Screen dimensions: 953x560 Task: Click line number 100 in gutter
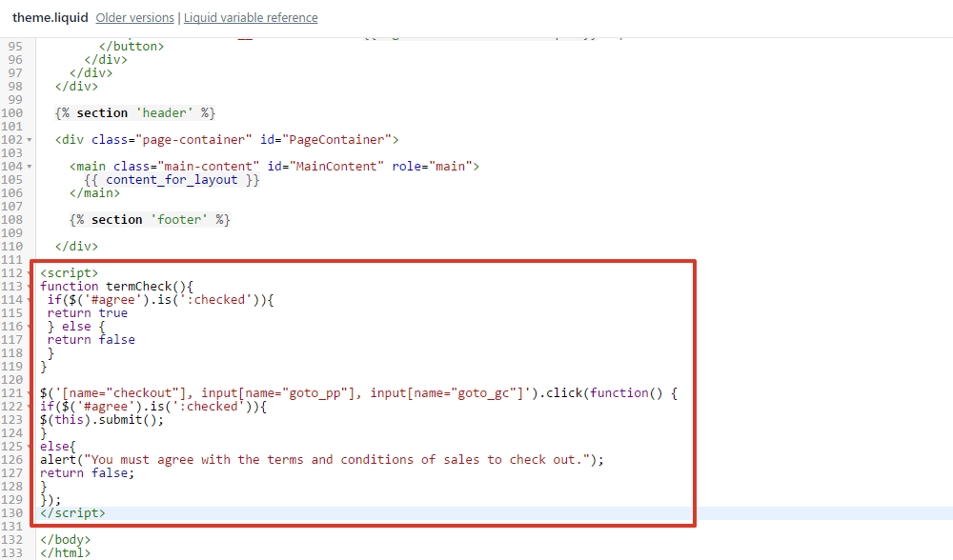pyautogui.click(x=11, y=113)
